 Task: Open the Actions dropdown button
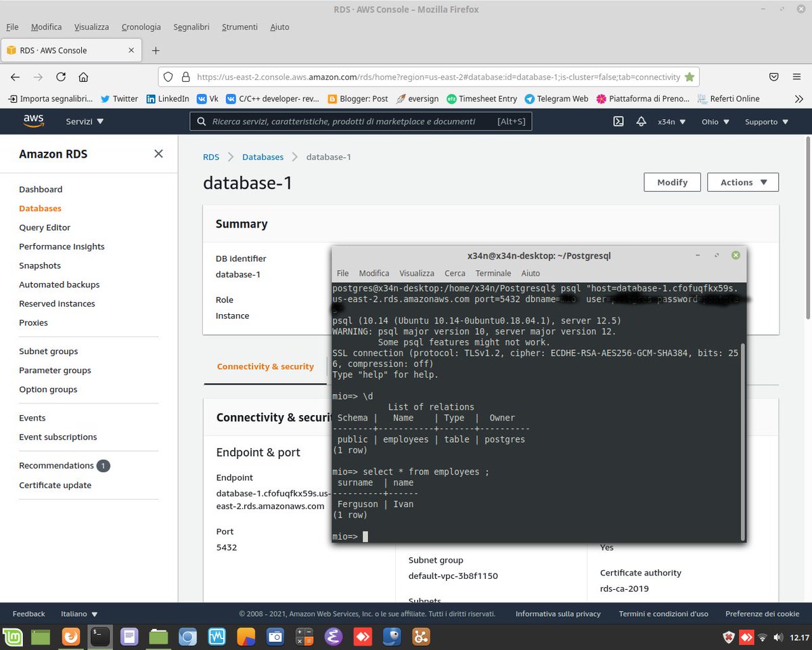[x=743, y=182]
